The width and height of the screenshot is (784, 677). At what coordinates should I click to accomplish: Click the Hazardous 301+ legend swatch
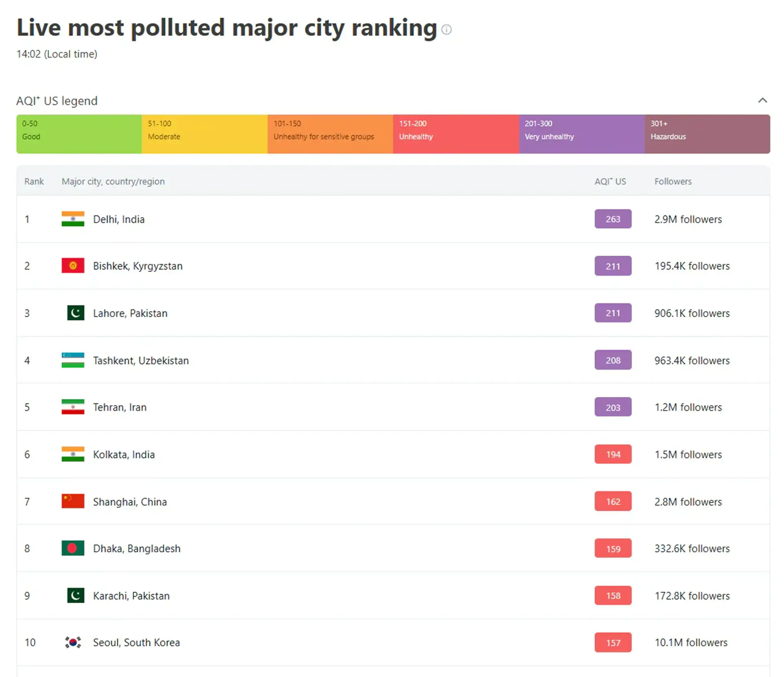pyautogui.click(x=707, y=134)
